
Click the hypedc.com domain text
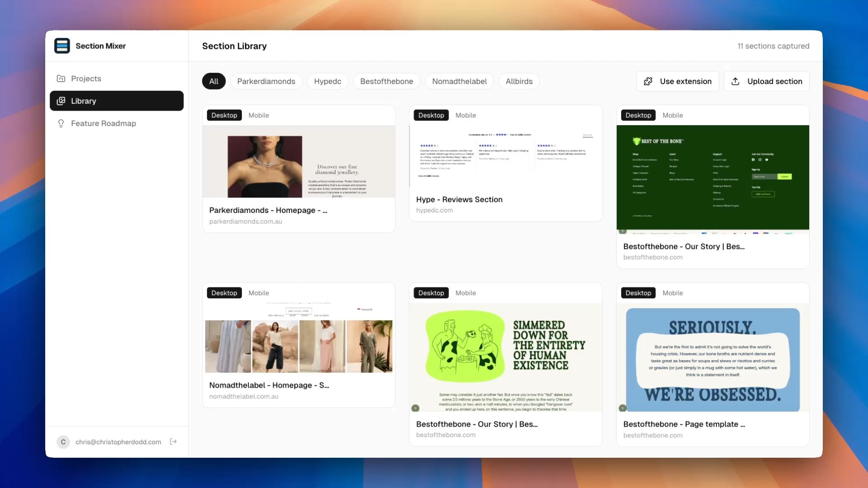point(434,210)
